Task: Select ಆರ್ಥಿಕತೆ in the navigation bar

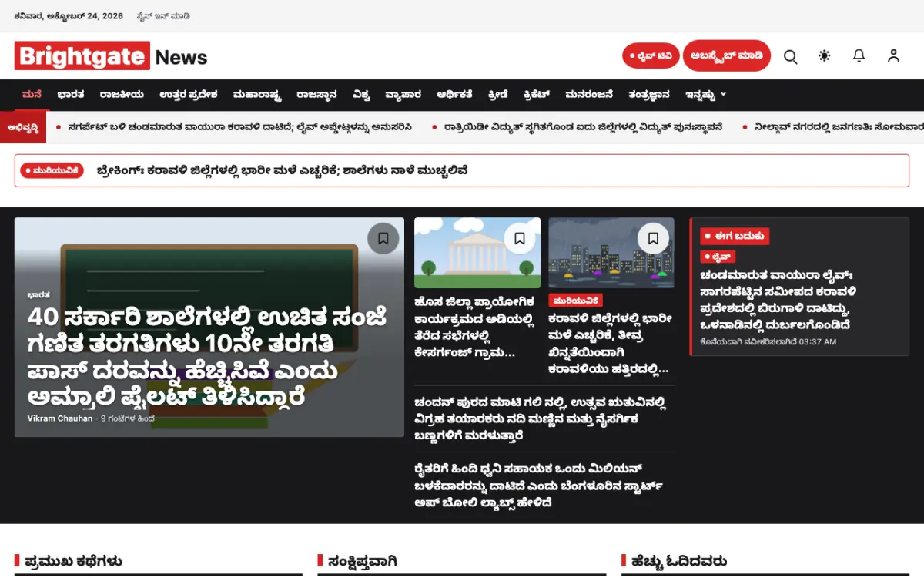Action: 454,95
